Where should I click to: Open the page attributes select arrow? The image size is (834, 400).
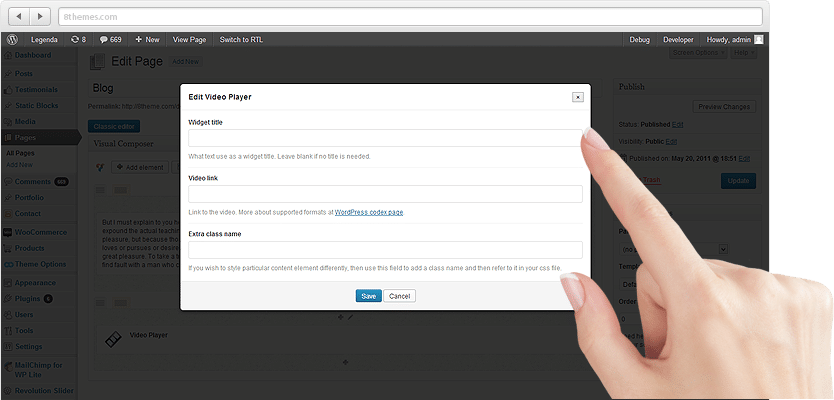tap(723, 249)
